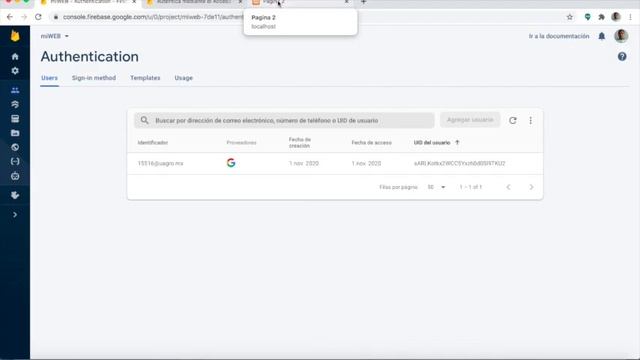640x360 pixels.
Task: Open shield extension icon in toolbar
Action: tap(587, 17)
